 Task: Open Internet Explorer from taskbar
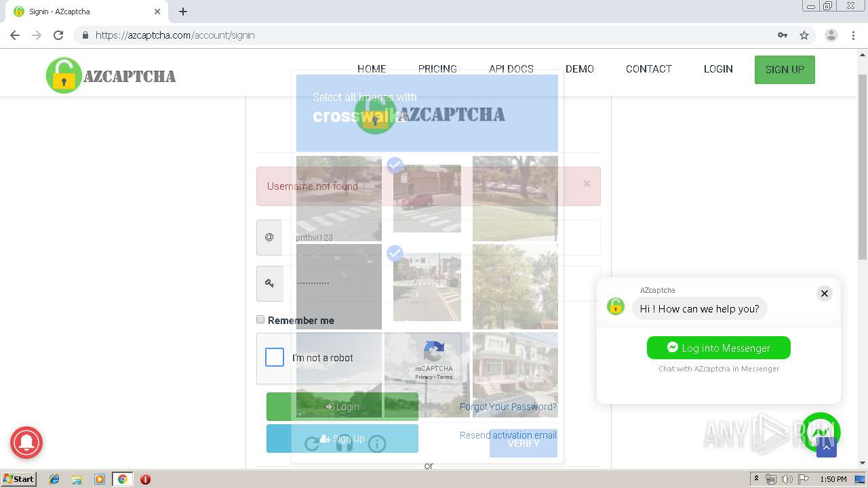[54, 479]
